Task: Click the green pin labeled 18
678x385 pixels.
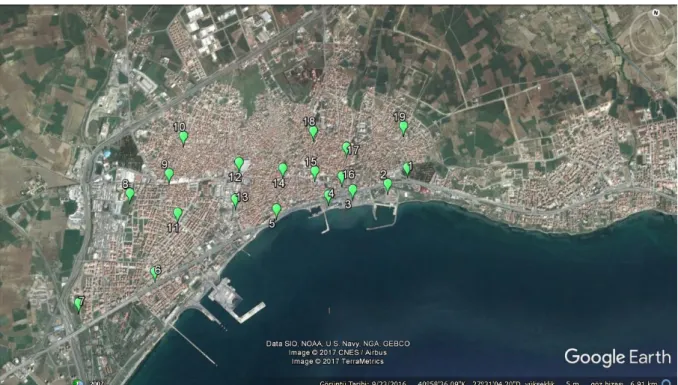Action: pyautogui.click(x=313, y=132)
